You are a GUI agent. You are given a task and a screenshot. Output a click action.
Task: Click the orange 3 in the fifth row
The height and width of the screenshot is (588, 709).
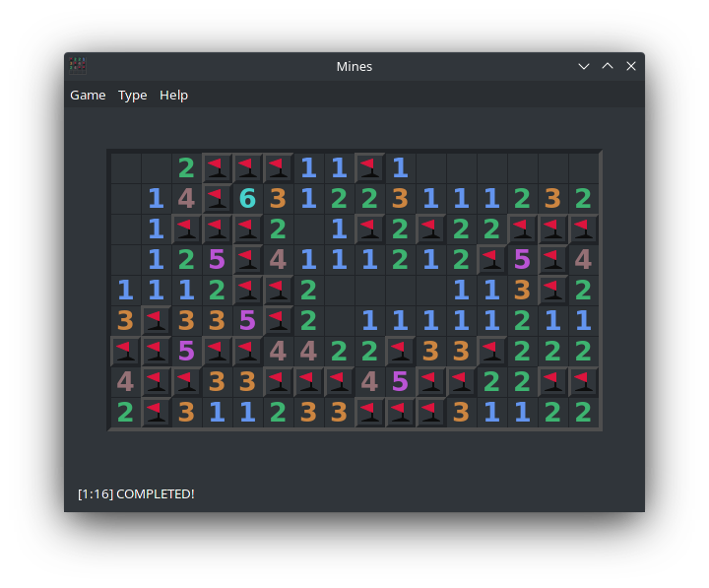click(522, 291)
